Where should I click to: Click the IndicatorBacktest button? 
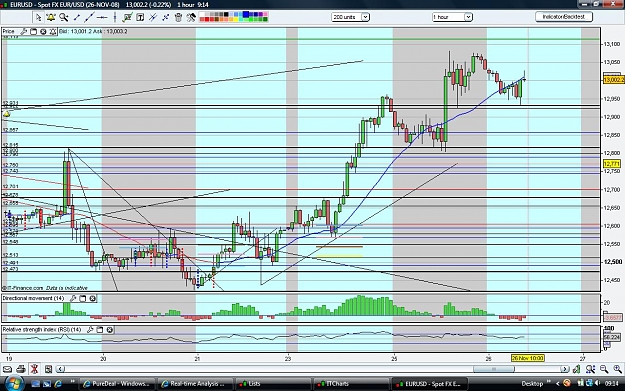click(564, 17)
